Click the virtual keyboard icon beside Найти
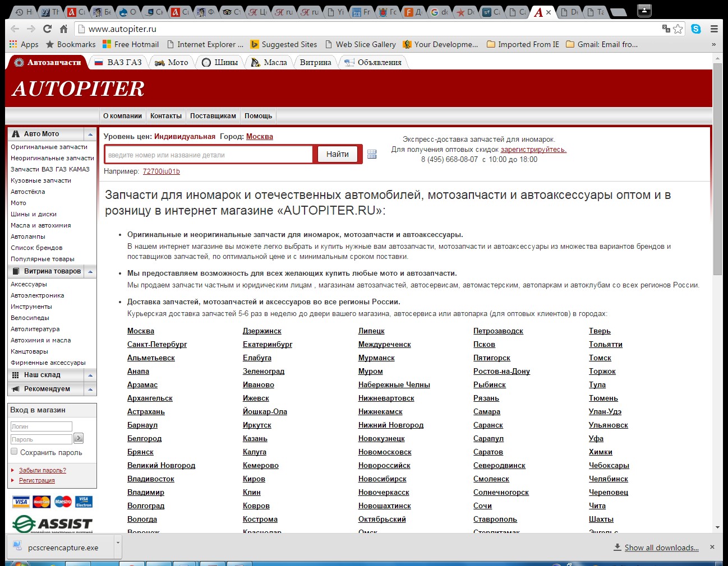 click(x=372, y=154)
